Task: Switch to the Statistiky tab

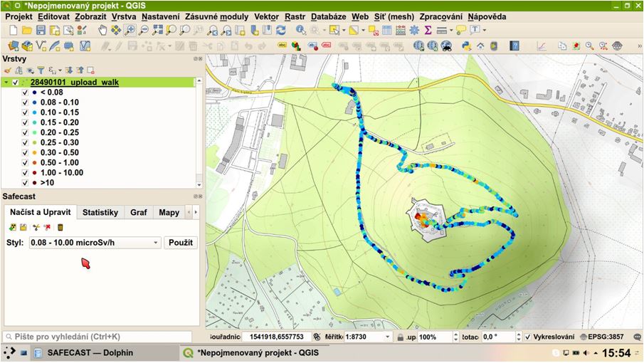Action: pyautogui.click(x=100, y=212)
